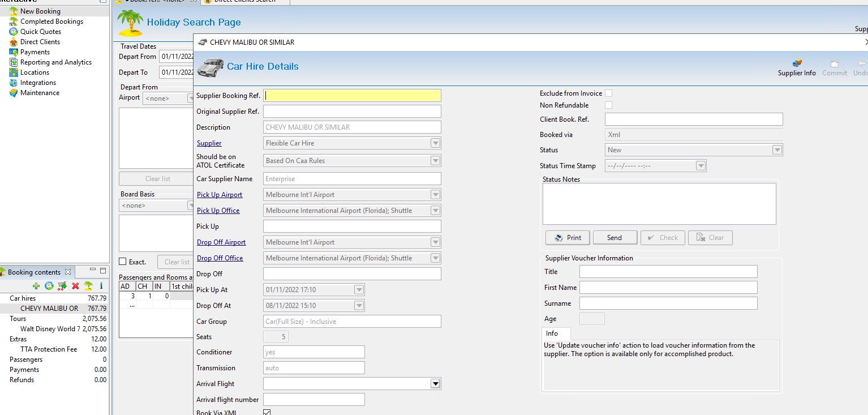Focus the Supplier Booking Ref. field
The height and width of the screenshot is (415, 868).
[352, 96]
